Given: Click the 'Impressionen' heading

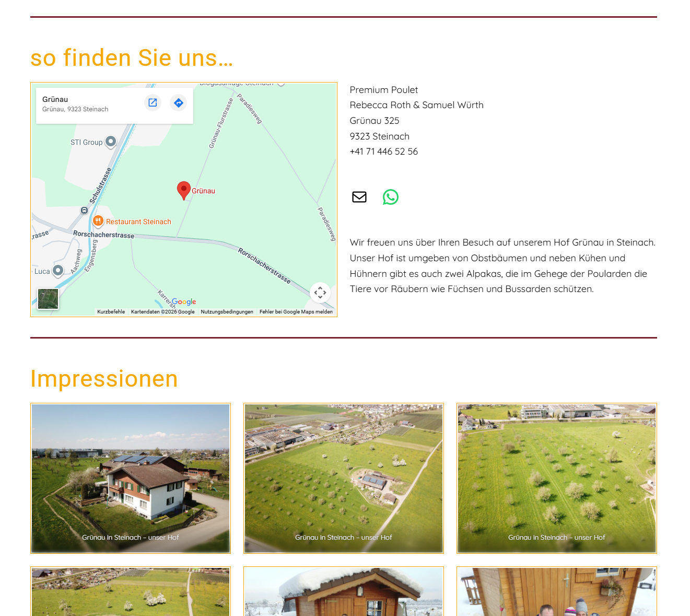Looking at the screenshot, I should tap(104, 379).
